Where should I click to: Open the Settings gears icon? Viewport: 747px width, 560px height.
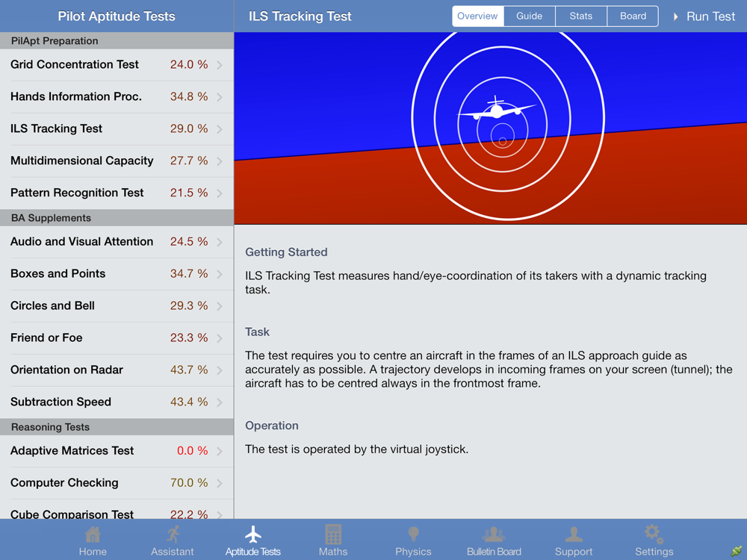(x=654, y=535)
